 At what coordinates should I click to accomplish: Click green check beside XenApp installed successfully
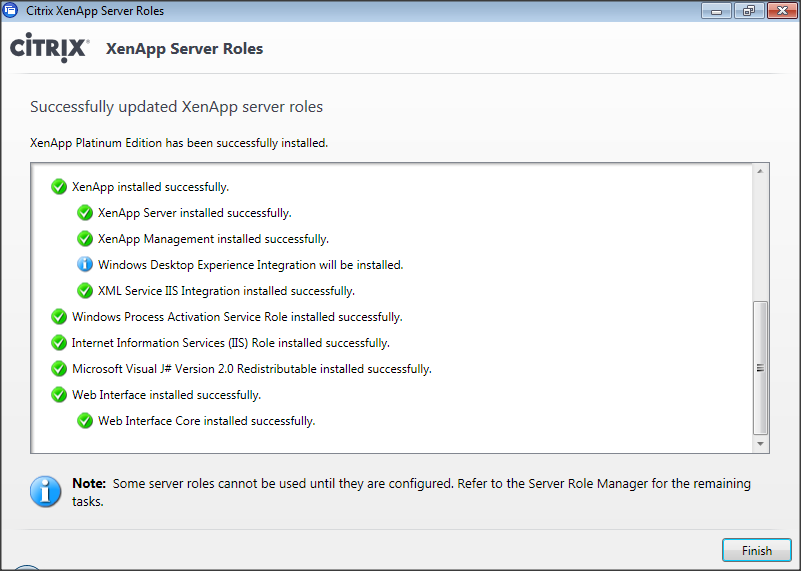(59, 187)
